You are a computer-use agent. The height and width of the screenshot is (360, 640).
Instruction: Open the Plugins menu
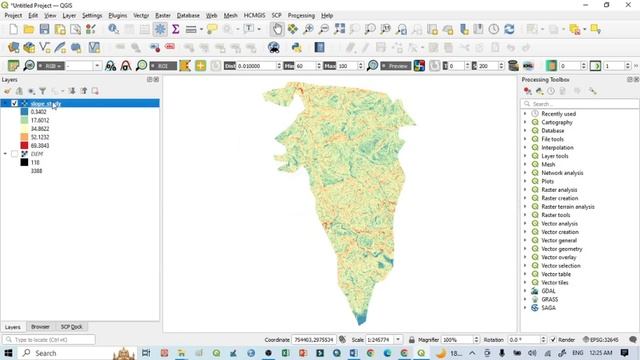click(118, 16)
